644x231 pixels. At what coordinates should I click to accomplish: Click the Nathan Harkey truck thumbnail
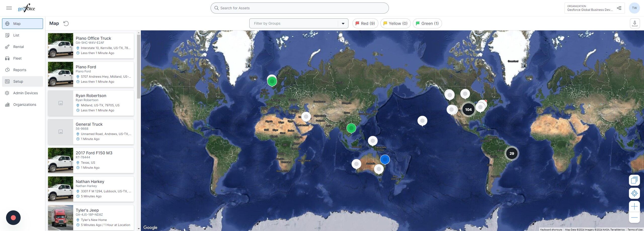tap(61, 189)
